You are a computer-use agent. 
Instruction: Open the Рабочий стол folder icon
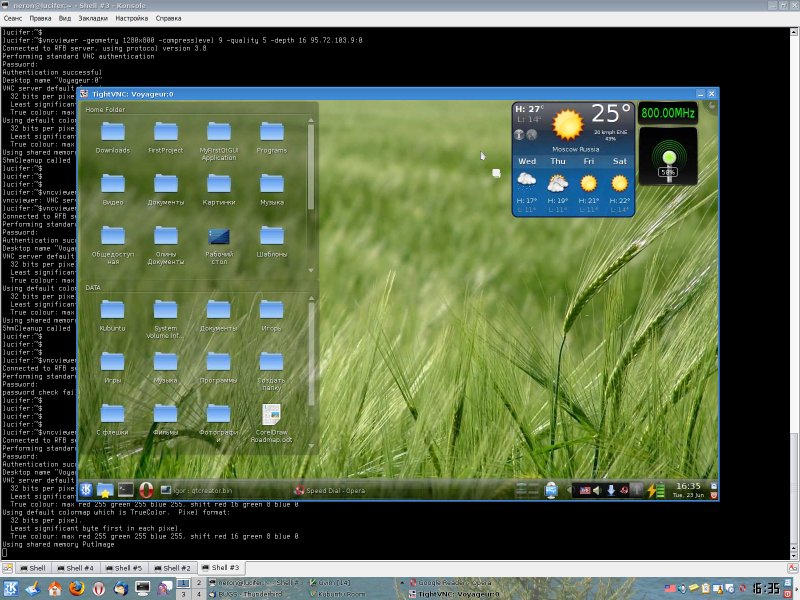click(x=219, y=237)
